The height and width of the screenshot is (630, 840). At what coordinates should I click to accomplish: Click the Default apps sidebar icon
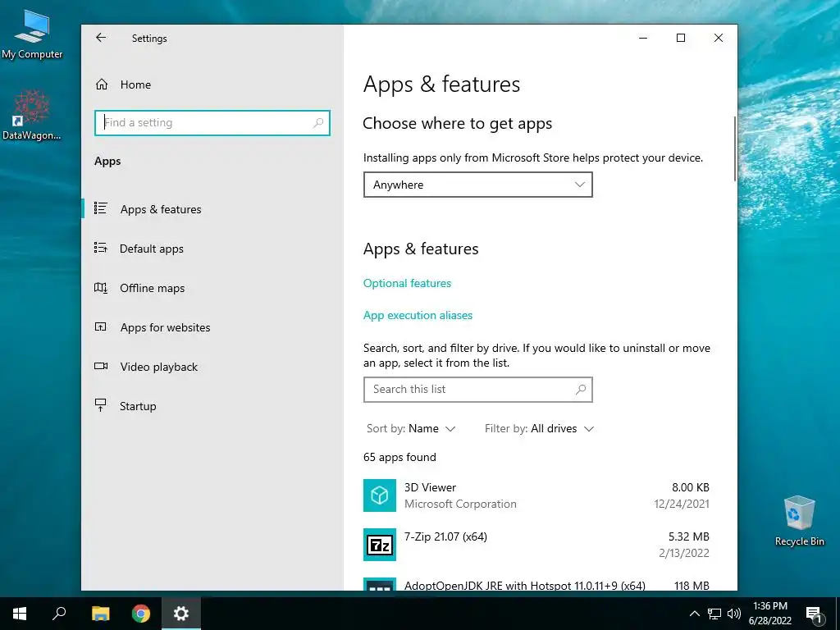pos(101,248)
